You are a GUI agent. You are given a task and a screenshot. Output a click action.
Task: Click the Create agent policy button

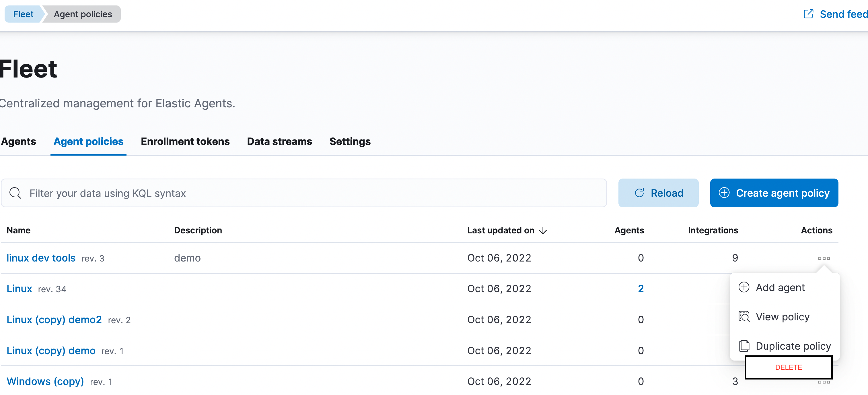(774, 193)
